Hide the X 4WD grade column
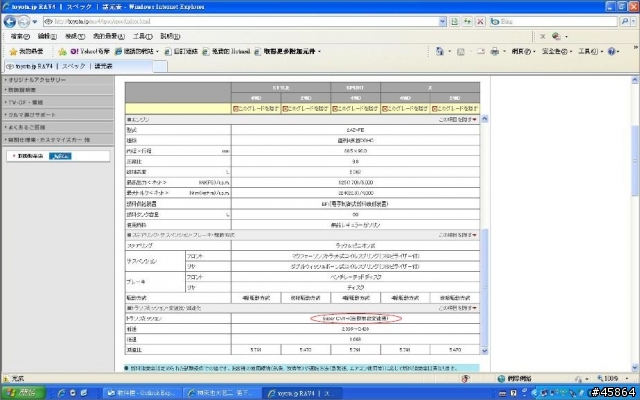The height and width of the screenshot is (400, 640). click(x=405, y=109)
